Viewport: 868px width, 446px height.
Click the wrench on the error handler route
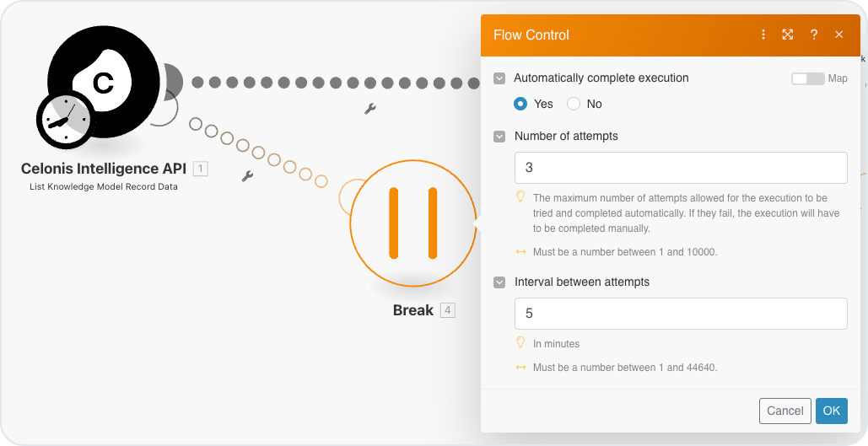(x=247, y=176)
